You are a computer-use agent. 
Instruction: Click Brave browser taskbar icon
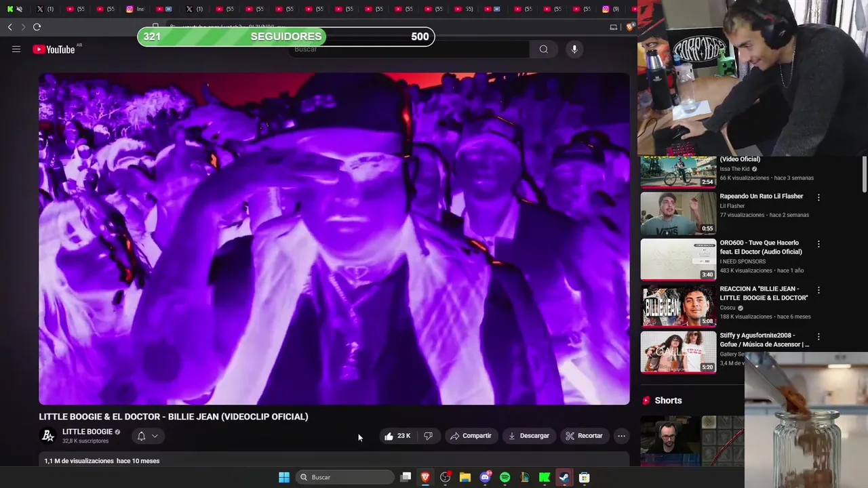pos(425,477)
